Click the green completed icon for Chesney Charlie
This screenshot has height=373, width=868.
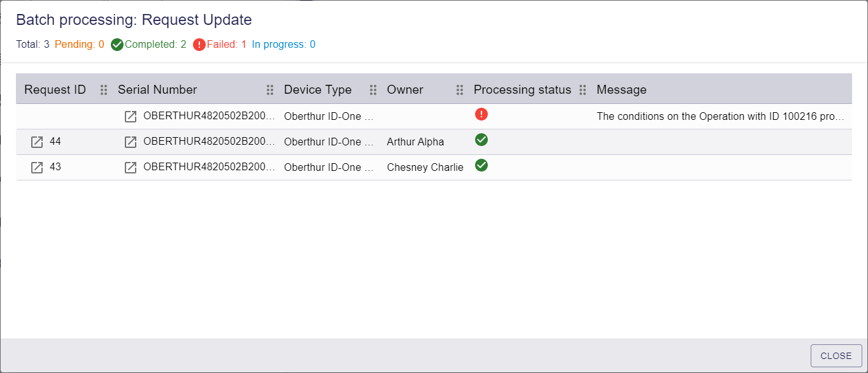[x=481, y=165]
